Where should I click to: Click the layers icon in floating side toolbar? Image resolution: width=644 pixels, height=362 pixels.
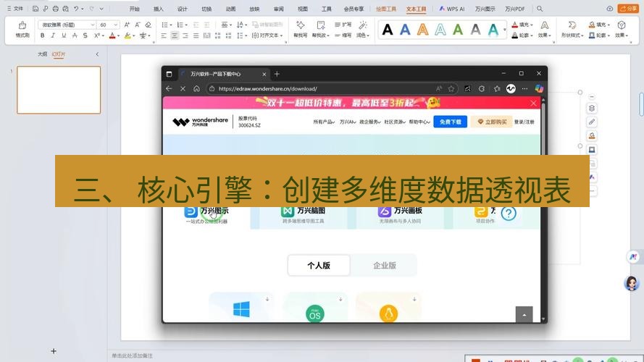tap(591, 109)
